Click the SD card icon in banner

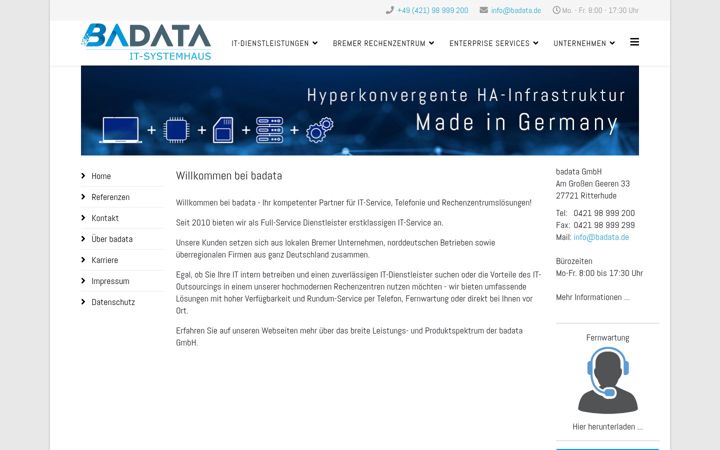point(223,130)
